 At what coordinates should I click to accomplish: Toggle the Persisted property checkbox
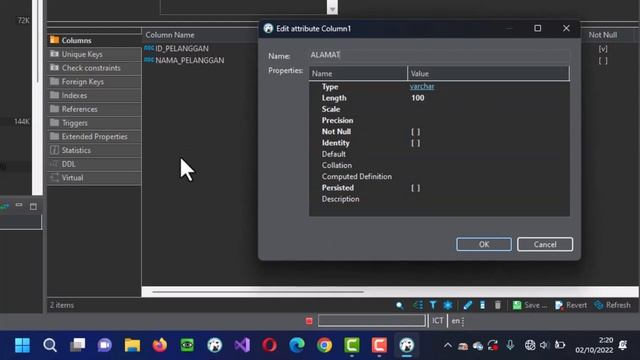(416, 188)
